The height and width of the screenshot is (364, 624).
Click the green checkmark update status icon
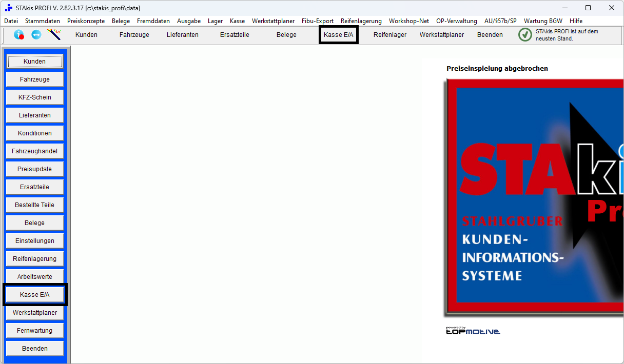(x=525, y=35)
